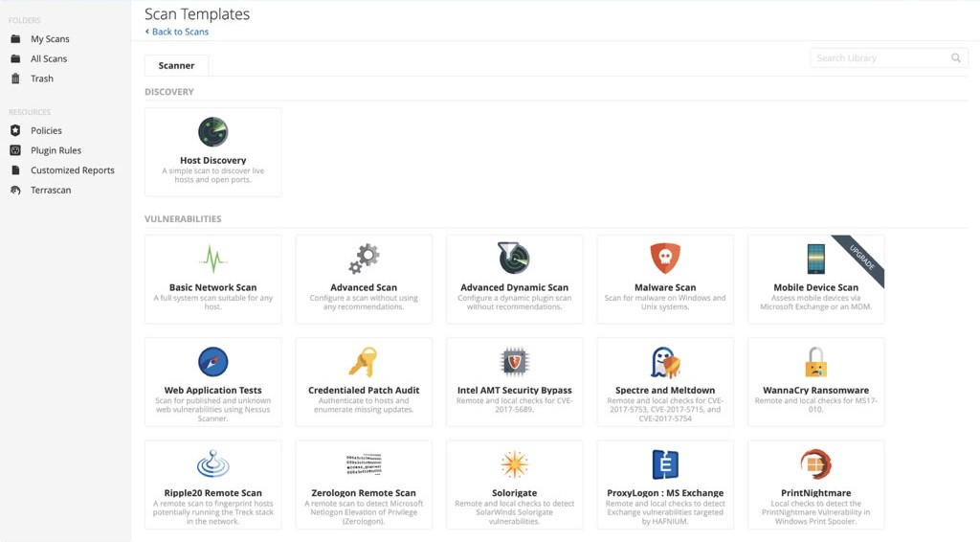Open Trash in the sidebar
The image size is (980, 542).
pyautogui.click(x=42, y=79)
